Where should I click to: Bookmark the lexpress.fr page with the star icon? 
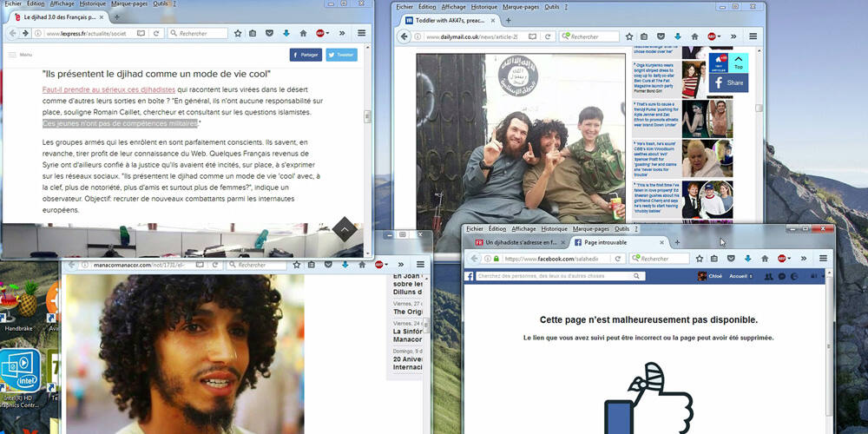[238, 33]
